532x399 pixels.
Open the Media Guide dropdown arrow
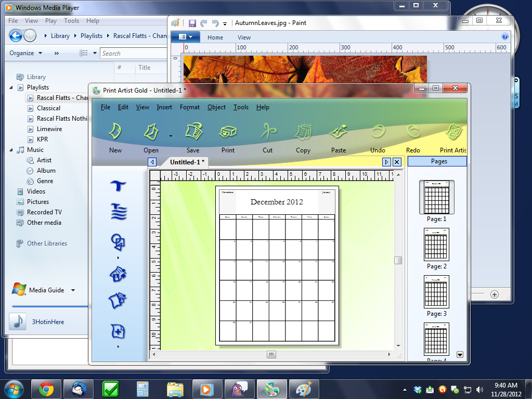(73, 290)
